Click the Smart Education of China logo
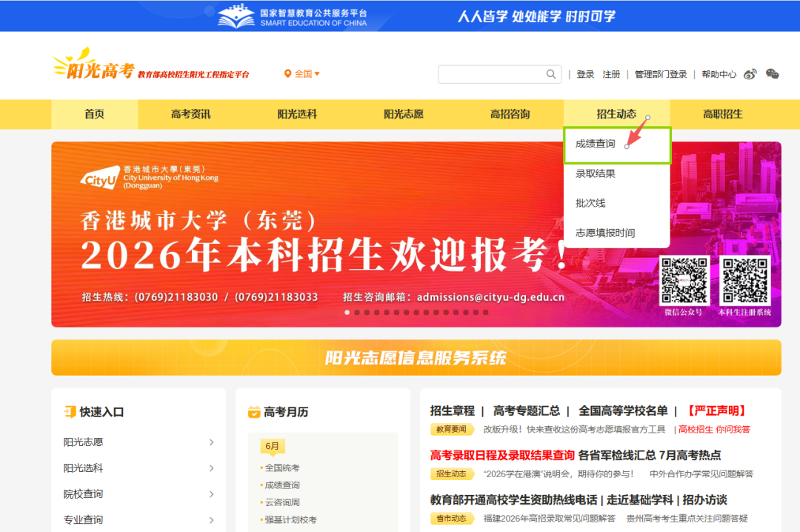Viewport: 800px width, 532px height. [293, 16]
